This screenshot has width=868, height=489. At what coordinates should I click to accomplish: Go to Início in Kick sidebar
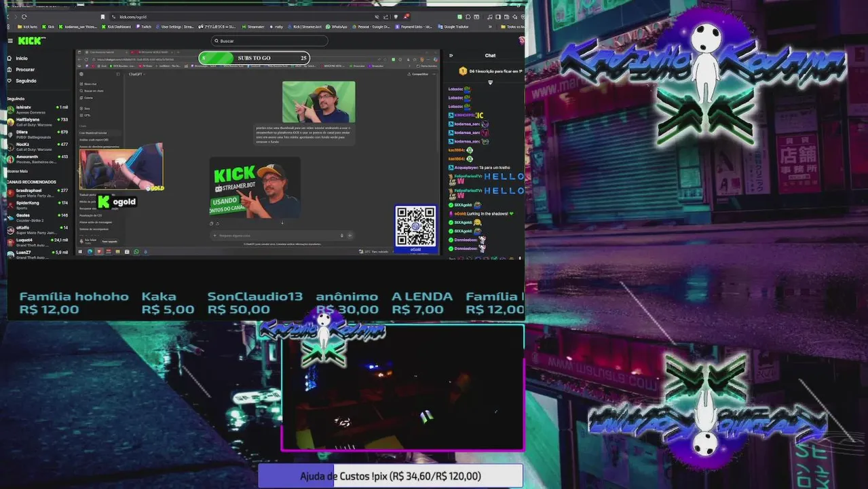pyautogui.click(x=22, y=58)
